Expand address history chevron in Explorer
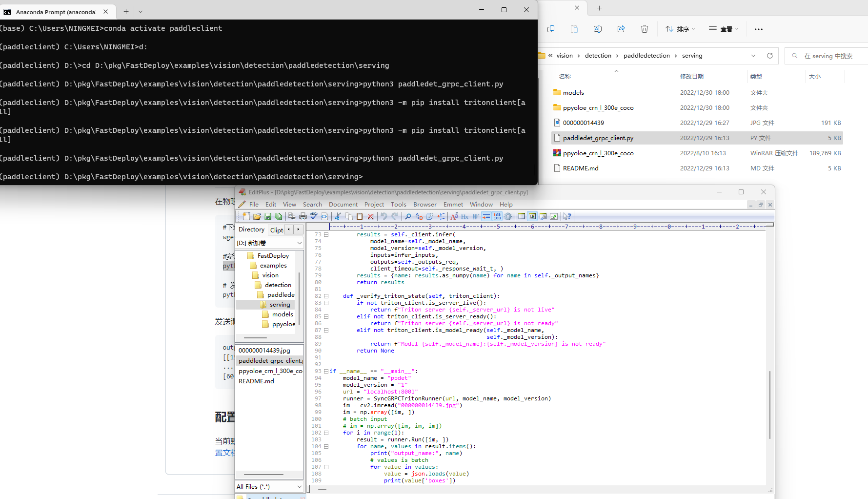The image size is (868, 499). [x=753, y=56]
